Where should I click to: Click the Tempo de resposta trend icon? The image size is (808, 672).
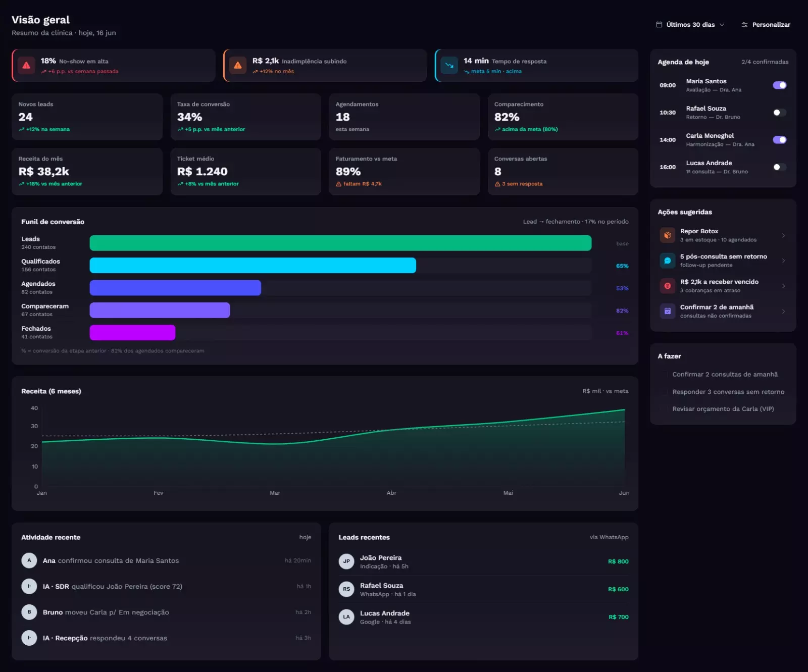[x=449, y=66]
